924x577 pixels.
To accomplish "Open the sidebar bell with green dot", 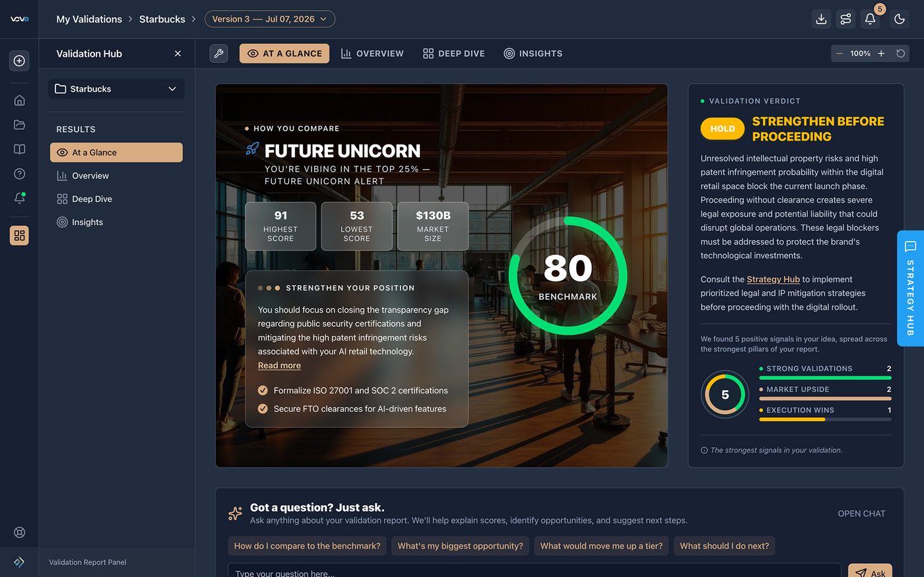I will [x=19, y=198].
